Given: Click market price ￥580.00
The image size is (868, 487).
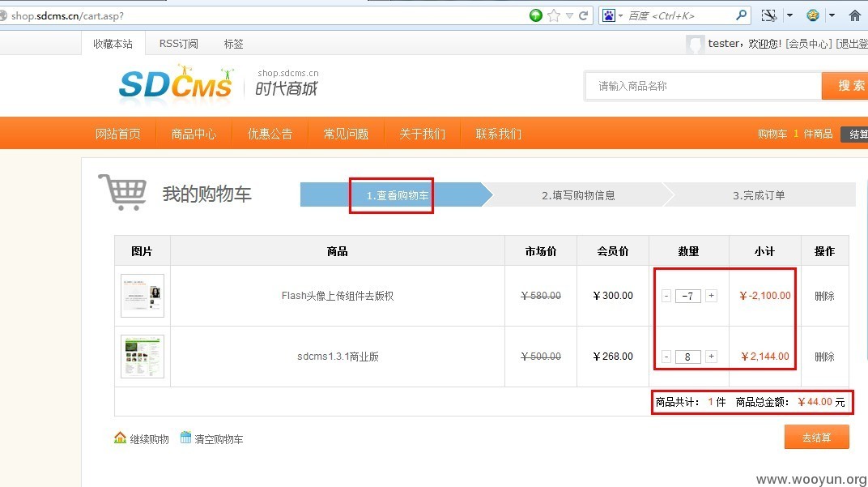Looking at the screenshot, I should click(x=541, y=296).
